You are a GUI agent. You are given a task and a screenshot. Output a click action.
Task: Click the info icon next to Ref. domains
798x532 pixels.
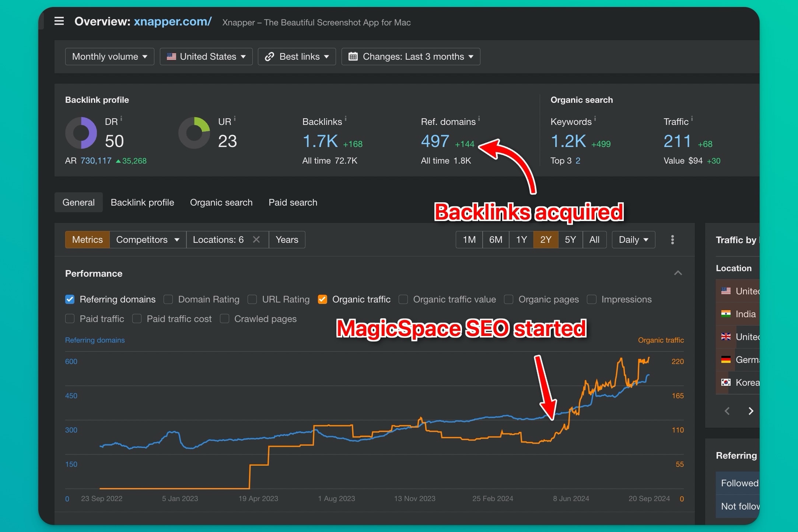tap(479, 118)
